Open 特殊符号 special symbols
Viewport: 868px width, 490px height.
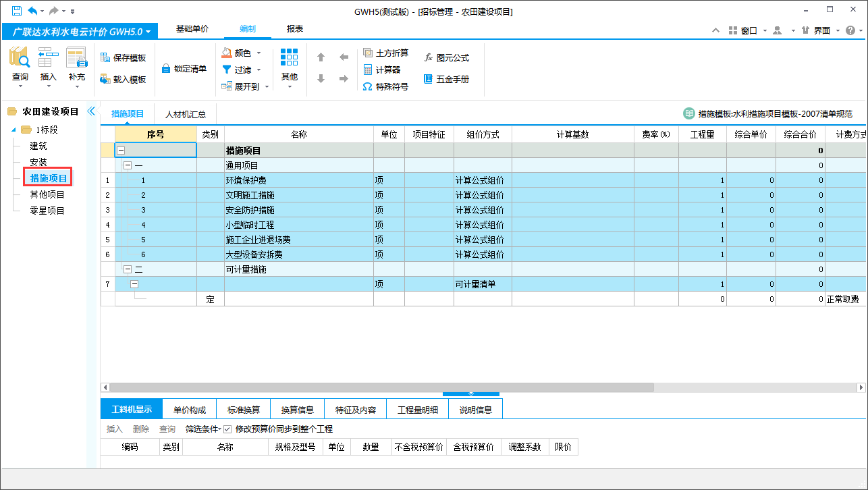point(385,86)
